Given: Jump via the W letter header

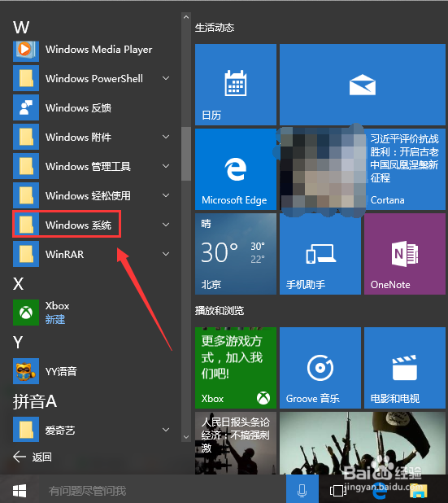Looking at the screenshot, I should tap(21, 28).
